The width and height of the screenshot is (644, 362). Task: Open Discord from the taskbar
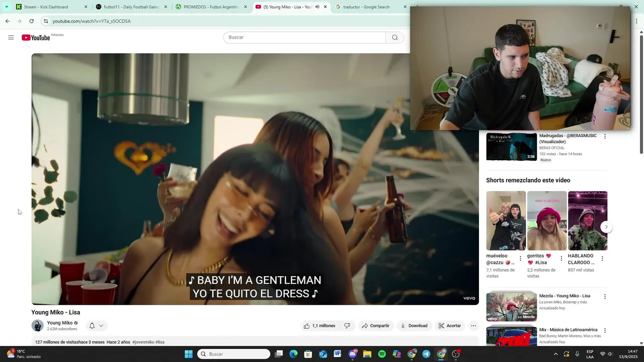tap(353, 354)
